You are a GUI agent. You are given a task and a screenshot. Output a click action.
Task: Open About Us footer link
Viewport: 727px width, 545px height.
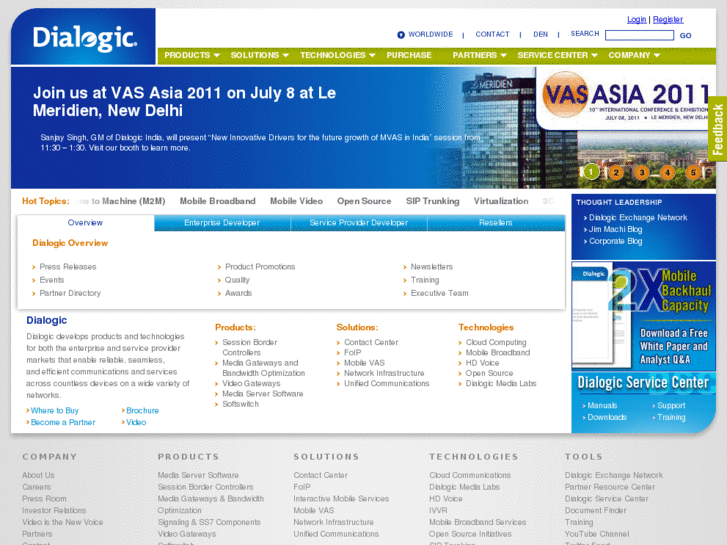38,475
